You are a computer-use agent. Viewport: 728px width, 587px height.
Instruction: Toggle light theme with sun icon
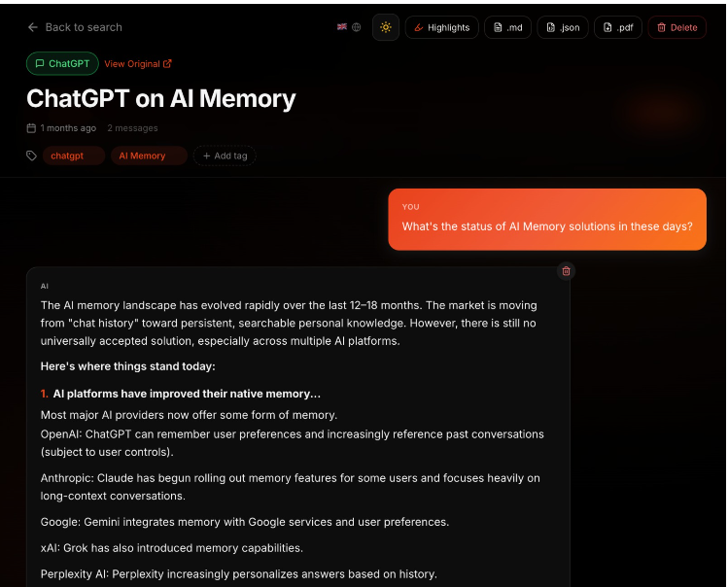tap(386, 27)
